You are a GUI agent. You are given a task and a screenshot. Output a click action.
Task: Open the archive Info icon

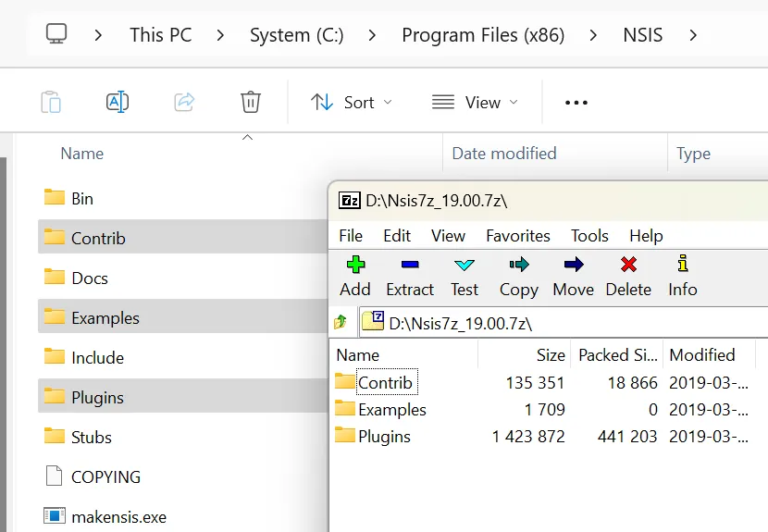683,276
